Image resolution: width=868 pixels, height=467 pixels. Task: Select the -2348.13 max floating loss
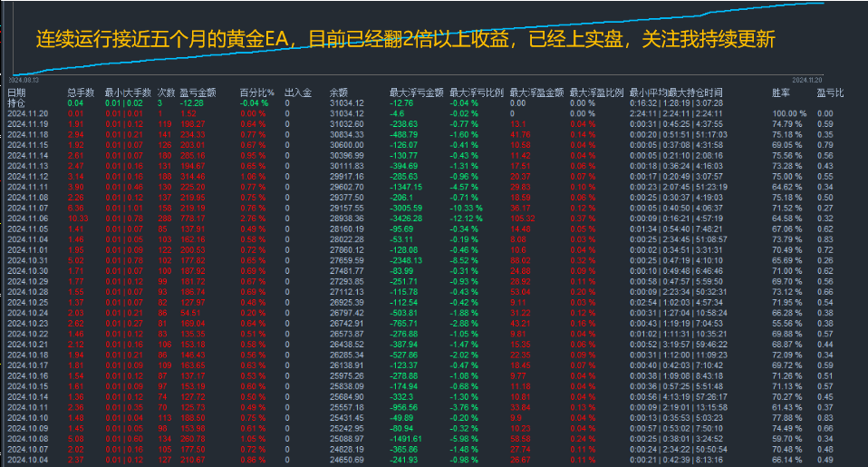tap(406, 260)
